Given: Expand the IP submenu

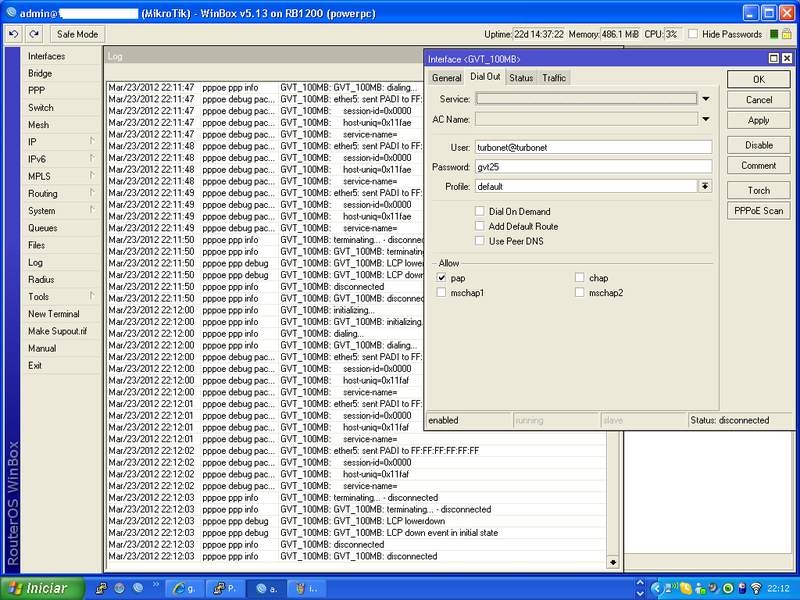Looking at the screenshot, I should [92, 140].
